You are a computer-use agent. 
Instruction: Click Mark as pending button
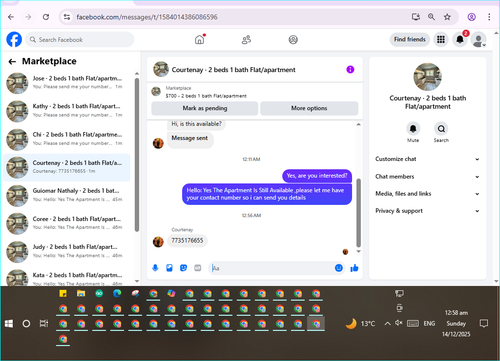coord(205,108)
